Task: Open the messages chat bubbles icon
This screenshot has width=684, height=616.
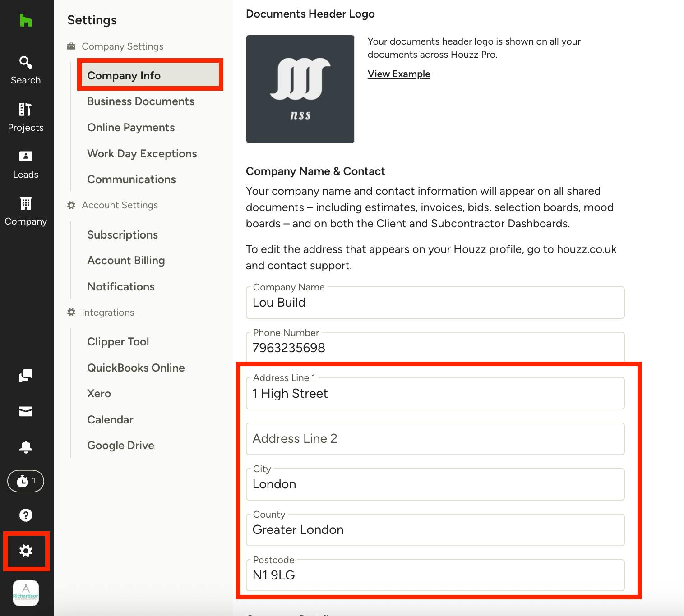Action: point(26,376)
